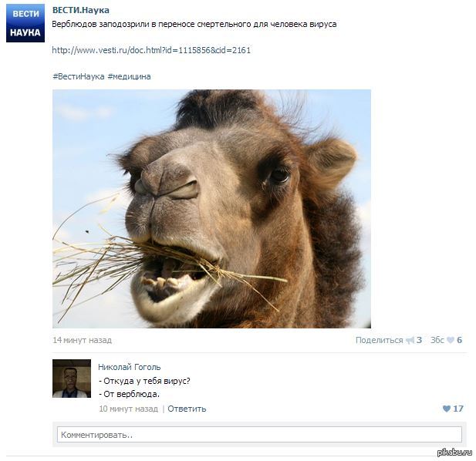Follow the vesti.ru article URL
This screenshot has height=461, width=476.
tap(151, 50)
